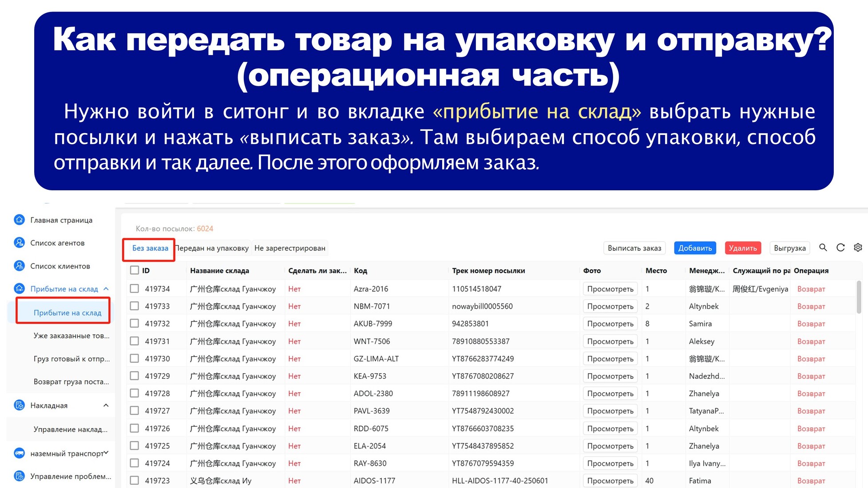Image resolution: width=868 pixels, height=488 pixels.
Task: Toggle the select-all checkbox in ID header
Action: point(135,270)
